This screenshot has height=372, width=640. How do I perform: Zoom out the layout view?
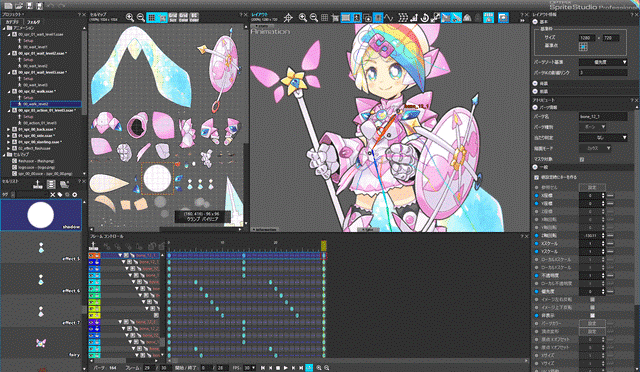[x=313, y=17]
